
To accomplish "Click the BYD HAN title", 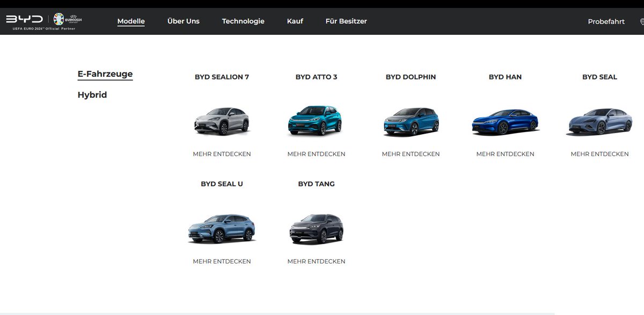I will (x=505, y=77).
